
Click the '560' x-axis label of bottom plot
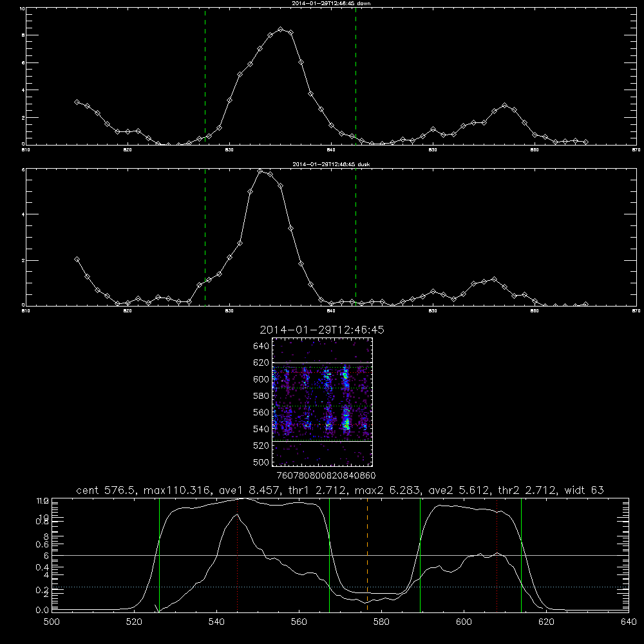point(299,621)
